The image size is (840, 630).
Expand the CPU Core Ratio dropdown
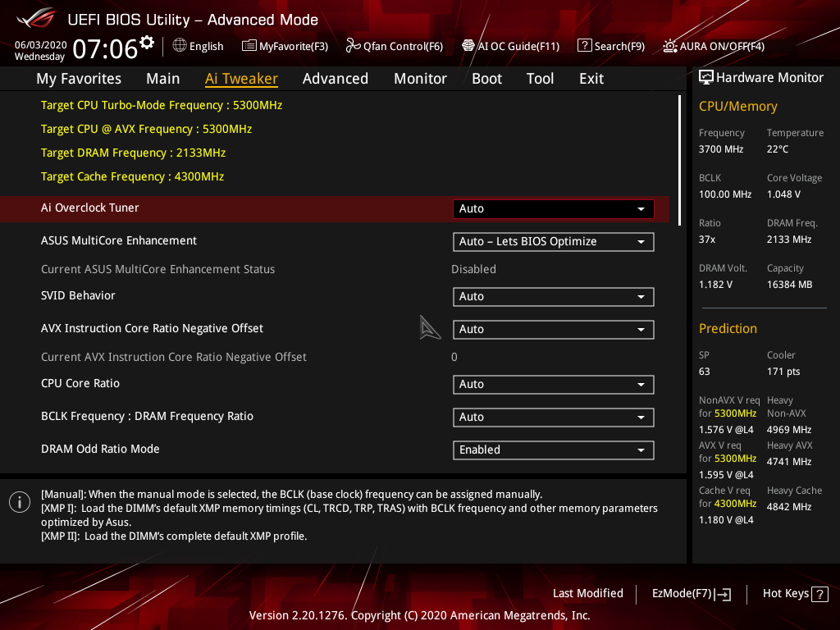click(x=553, y=384)
